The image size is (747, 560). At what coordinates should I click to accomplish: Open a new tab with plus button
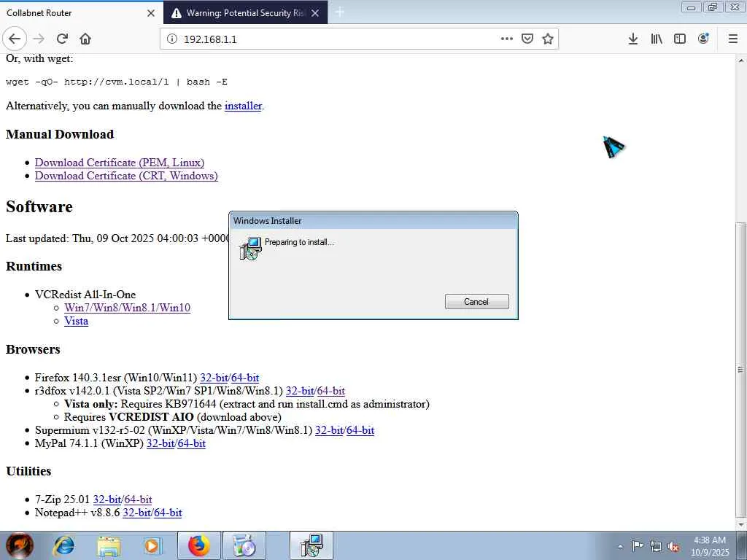[x=340, y=12]
